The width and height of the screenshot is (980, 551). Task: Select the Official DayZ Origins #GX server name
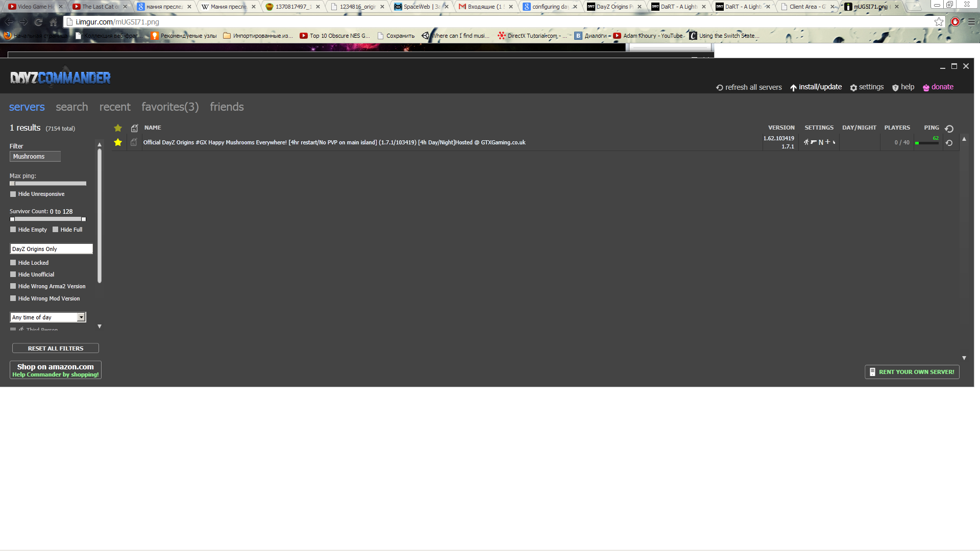pos(334,143)
